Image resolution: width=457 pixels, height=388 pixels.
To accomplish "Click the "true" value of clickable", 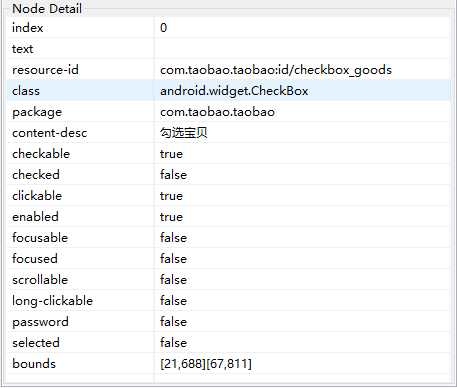I will 171,196.
